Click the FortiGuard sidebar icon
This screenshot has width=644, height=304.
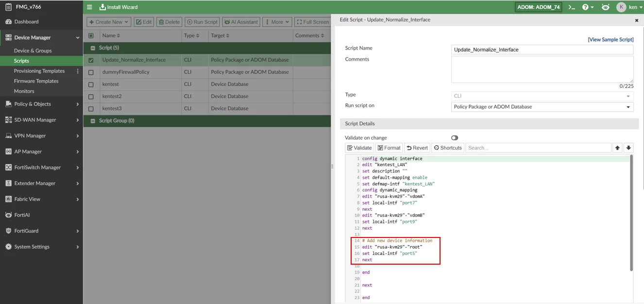pos(8,231)
